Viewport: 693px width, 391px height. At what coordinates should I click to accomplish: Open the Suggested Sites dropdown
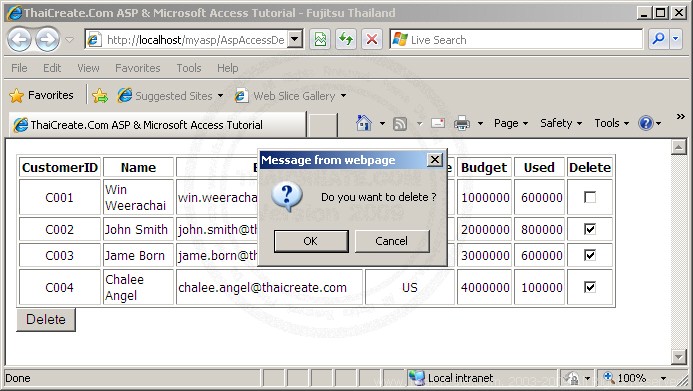(170, 95)
